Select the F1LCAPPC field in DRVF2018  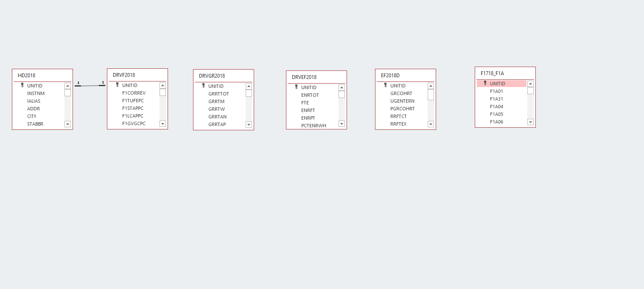(x=134, y=116)
